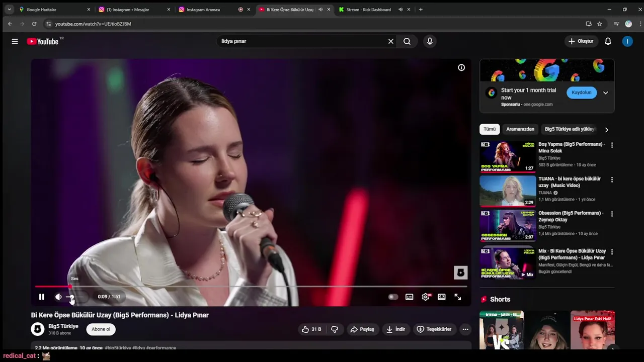
Task: Reload the page
Action: click(34, 24)
